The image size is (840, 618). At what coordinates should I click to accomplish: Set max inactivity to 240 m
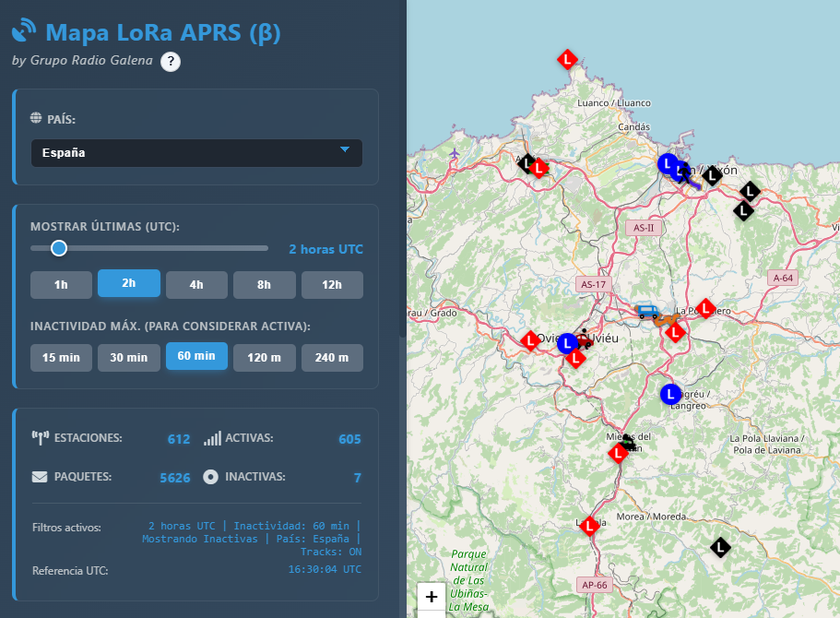click(x=332, y=357)
